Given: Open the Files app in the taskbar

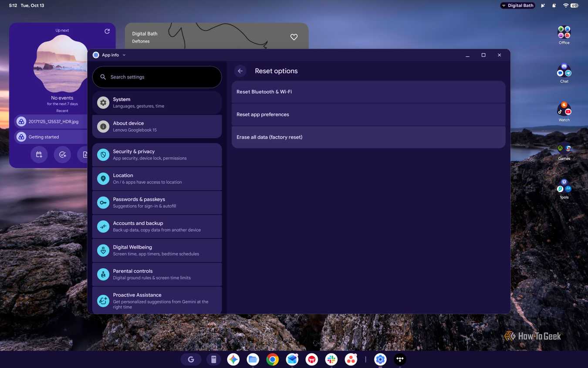Looking at the screenshot, I should [x=253, y=359].
